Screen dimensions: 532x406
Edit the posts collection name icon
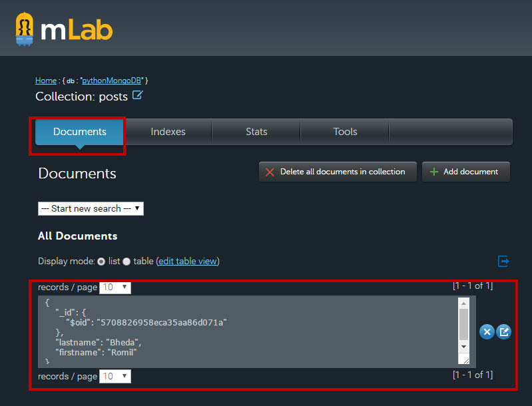(137, 95)
